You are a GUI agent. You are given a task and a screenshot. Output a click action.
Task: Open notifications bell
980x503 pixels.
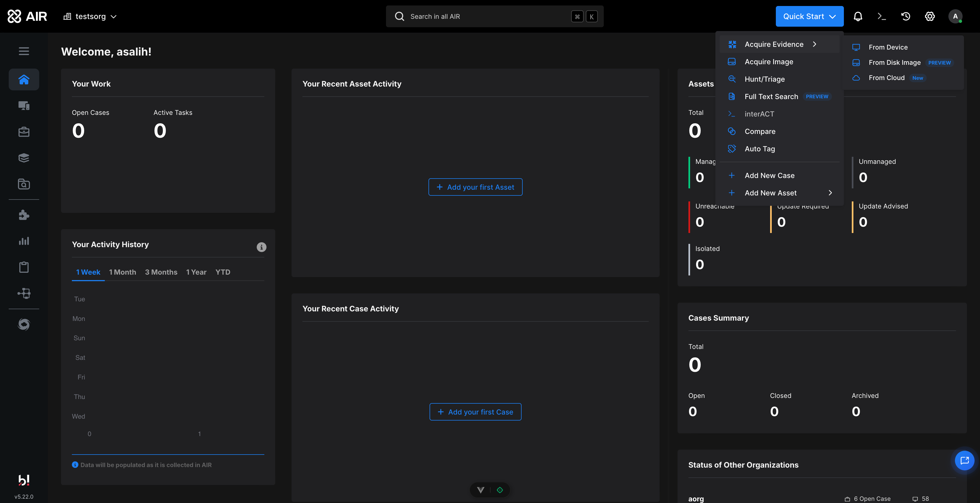pos(858,16)
